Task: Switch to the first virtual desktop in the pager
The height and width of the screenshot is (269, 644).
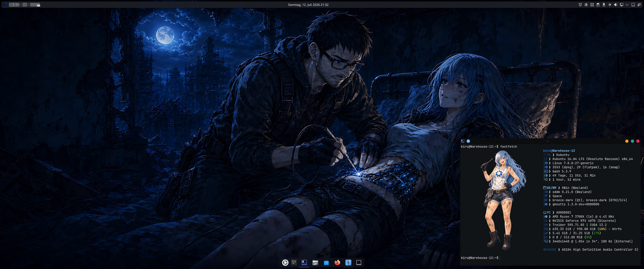Action: tap(14, 5)
